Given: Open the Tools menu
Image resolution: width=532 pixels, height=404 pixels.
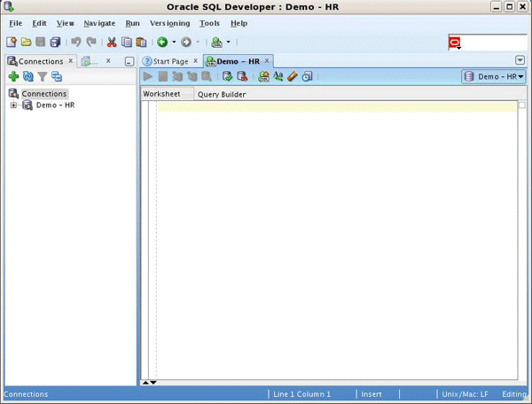Looking at the screenshot, I should tap(209, 23).
